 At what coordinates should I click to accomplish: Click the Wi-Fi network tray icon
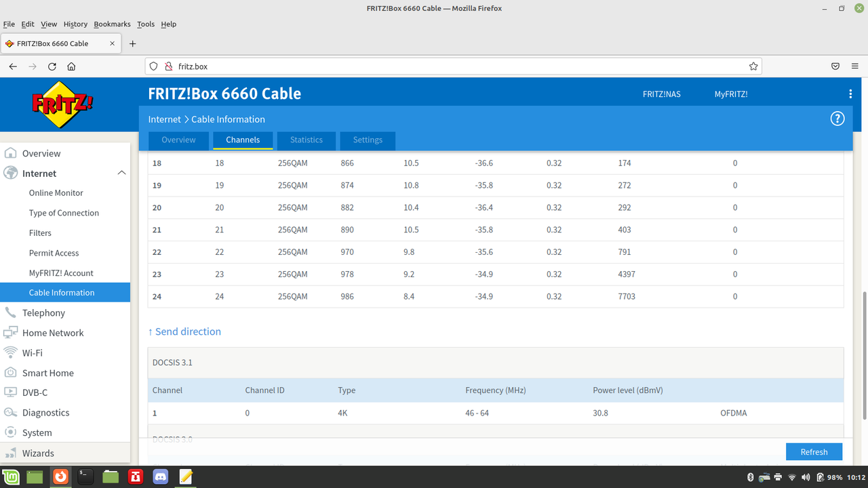click(x=792, y=477)
